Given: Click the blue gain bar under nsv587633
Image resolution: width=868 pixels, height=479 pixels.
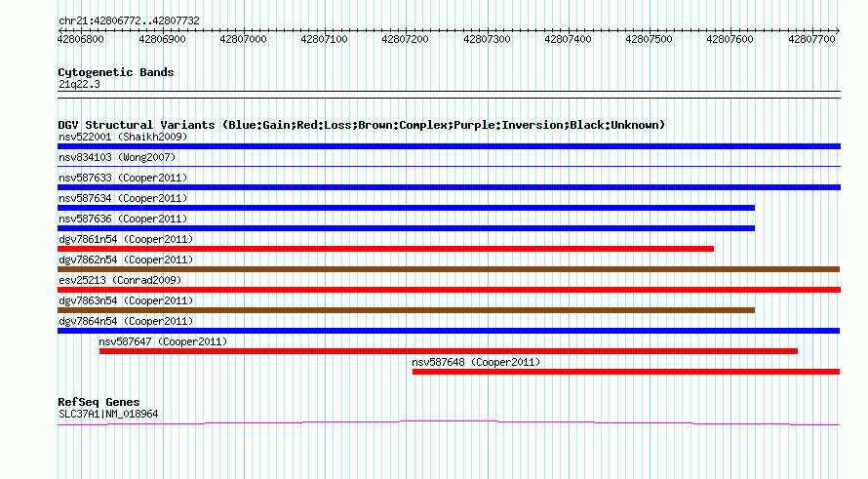Looking at the screenshot, I should point(449,187).
